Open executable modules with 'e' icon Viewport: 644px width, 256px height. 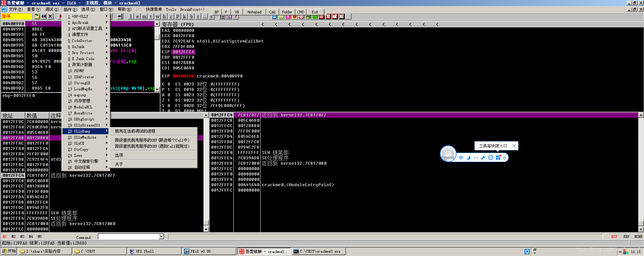click(138, 16)
